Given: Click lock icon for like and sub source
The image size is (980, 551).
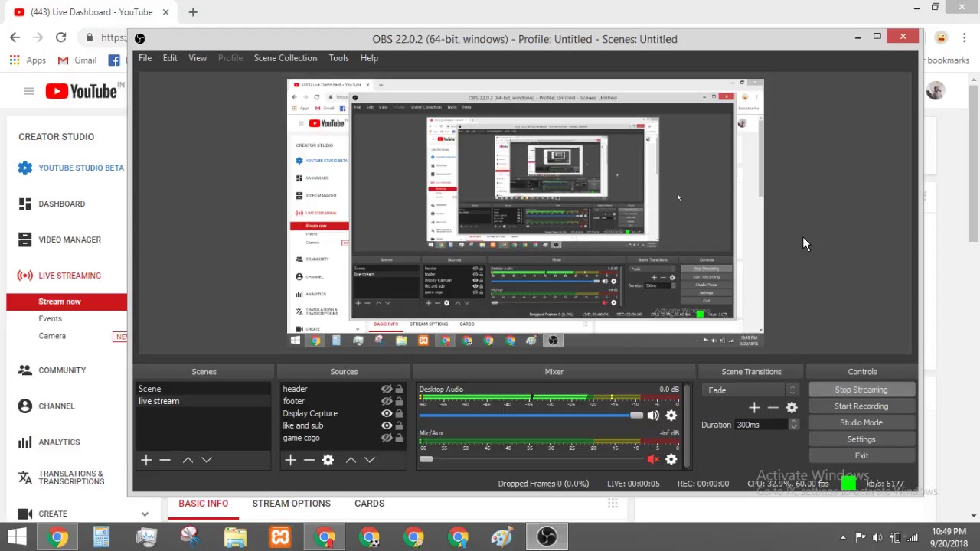Looking at the screenshot, I should 399,425.
